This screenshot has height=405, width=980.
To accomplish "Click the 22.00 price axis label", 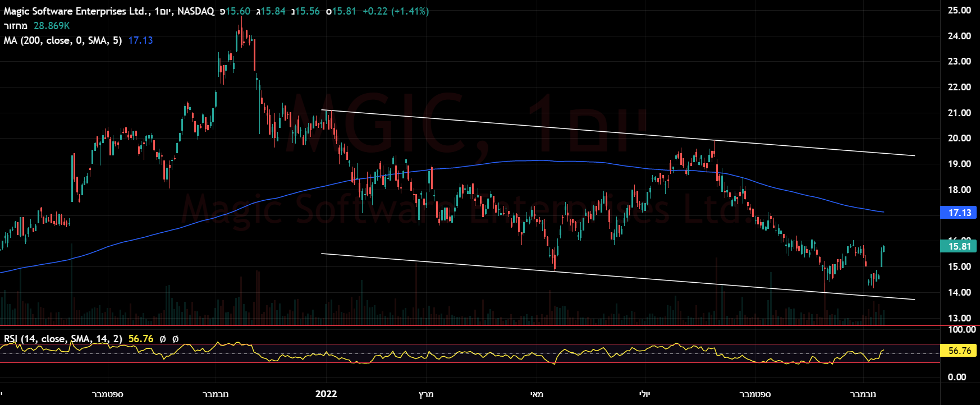I will [x=959, y=87].
